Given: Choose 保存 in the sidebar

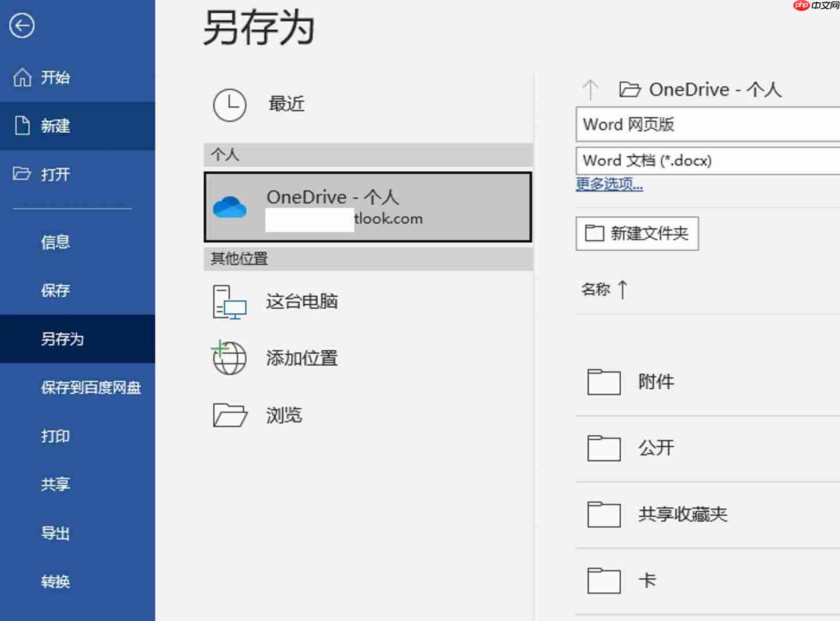Looking at the screenshot, I should coord(78,290).
